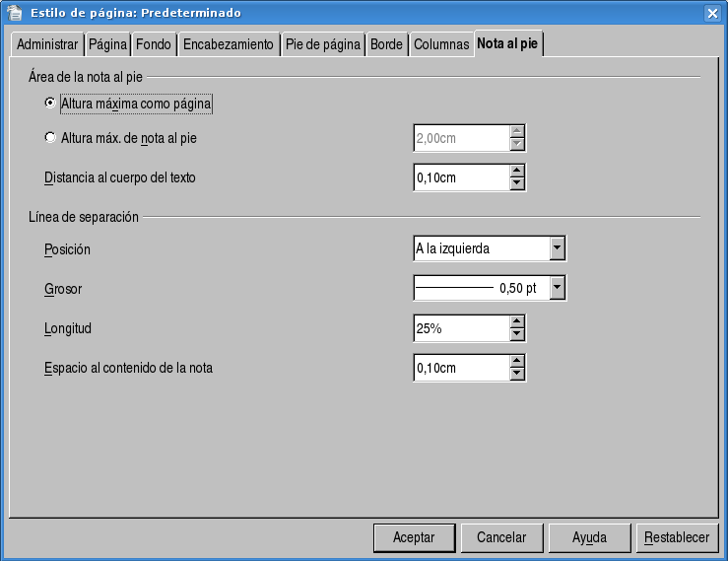Increase the Longitud percentage value
728x561 pixels.
[517, 321]
